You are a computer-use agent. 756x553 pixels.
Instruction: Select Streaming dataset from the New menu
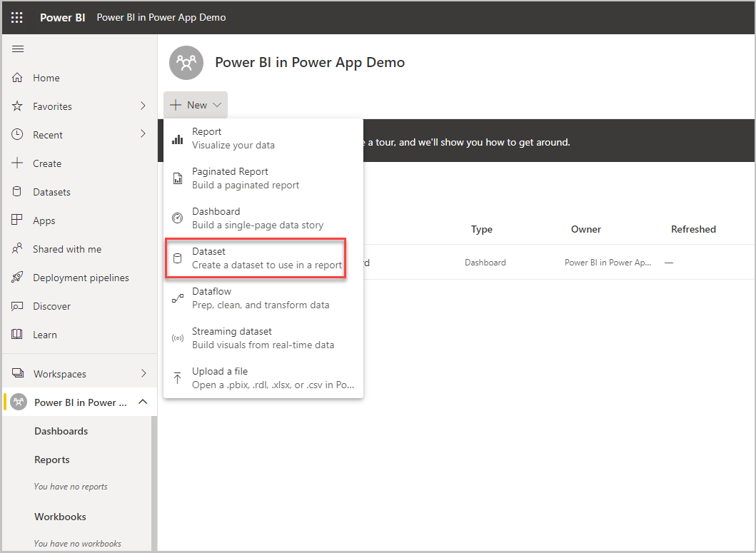pos(263,338)
